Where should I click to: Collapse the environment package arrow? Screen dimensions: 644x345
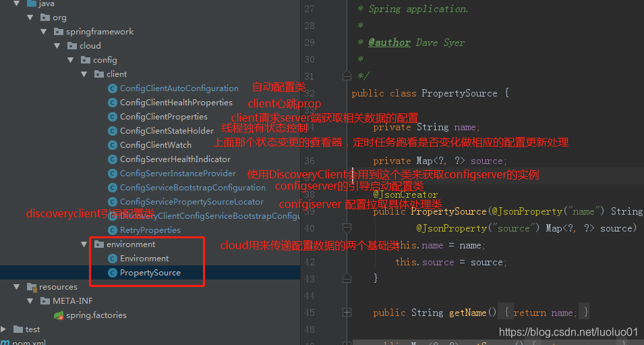84,244
